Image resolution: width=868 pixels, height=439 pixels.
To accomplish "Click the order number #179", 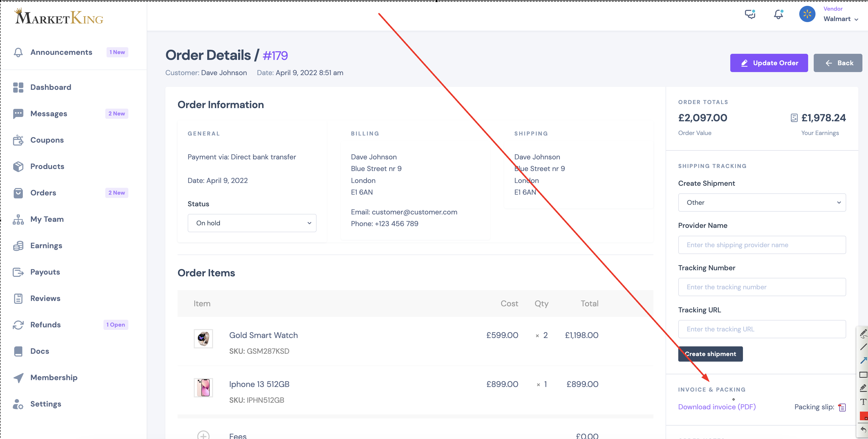I will tap(275, 55).
